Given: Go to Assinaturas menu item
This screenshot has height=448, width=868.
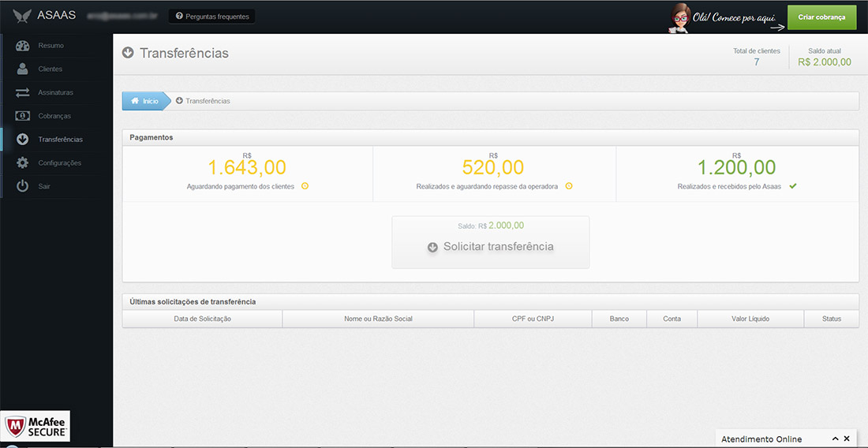Looking at the screenshot, I should [x=57, y=93].
